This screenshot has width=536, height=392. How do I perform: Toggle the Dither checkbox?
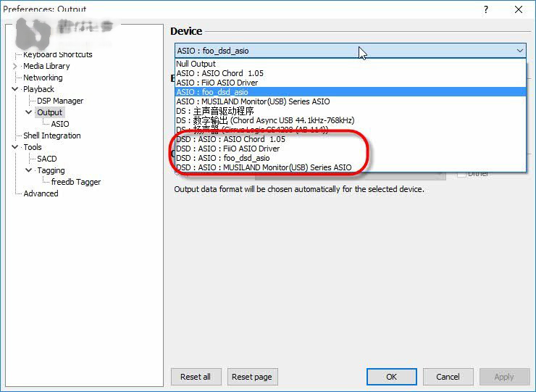[461, 174]
